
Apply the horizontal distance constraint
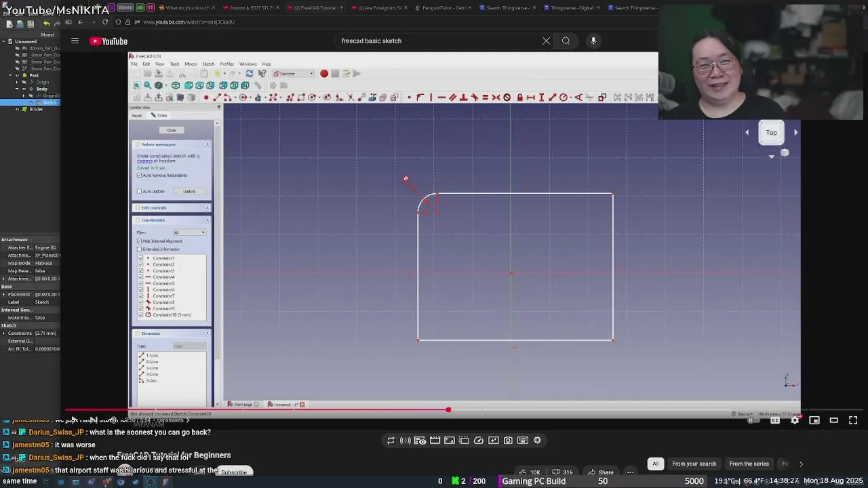tap(531, 98)
